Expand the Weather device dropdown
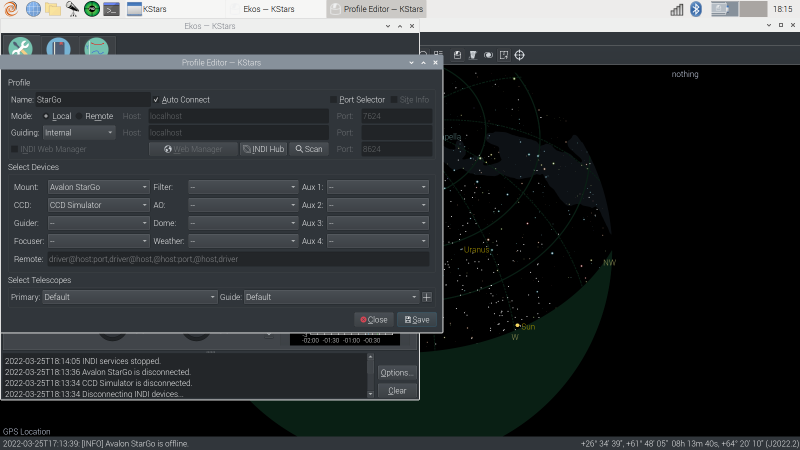The height and width of the screenshot is (450, 800). [243, 241]
